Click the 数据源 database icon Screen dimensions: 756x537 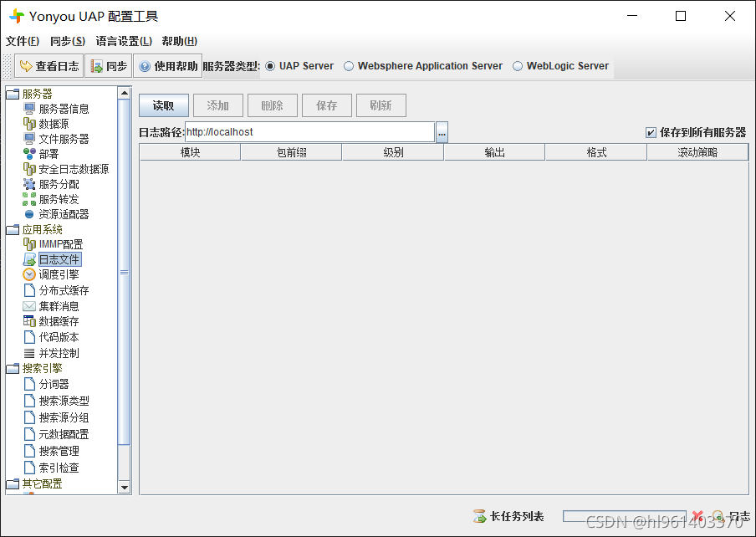pos(29,124)
